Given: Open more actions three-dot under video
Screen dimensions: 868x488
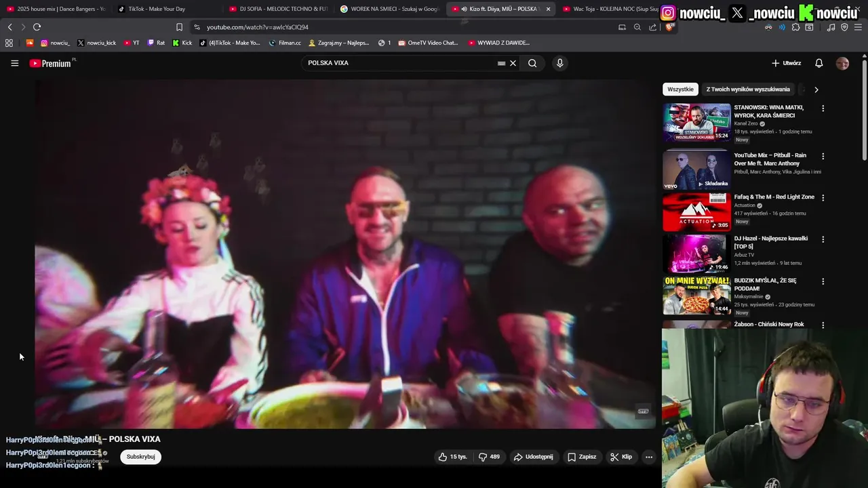Looking at the screenshot, I should coord(648,457).
